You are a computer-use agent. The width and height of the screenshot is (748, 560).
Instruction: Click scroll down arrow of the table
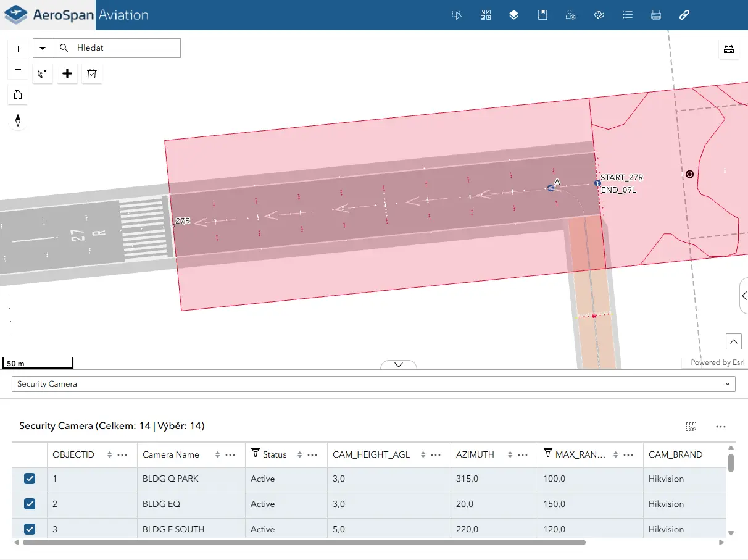[731, 533]
